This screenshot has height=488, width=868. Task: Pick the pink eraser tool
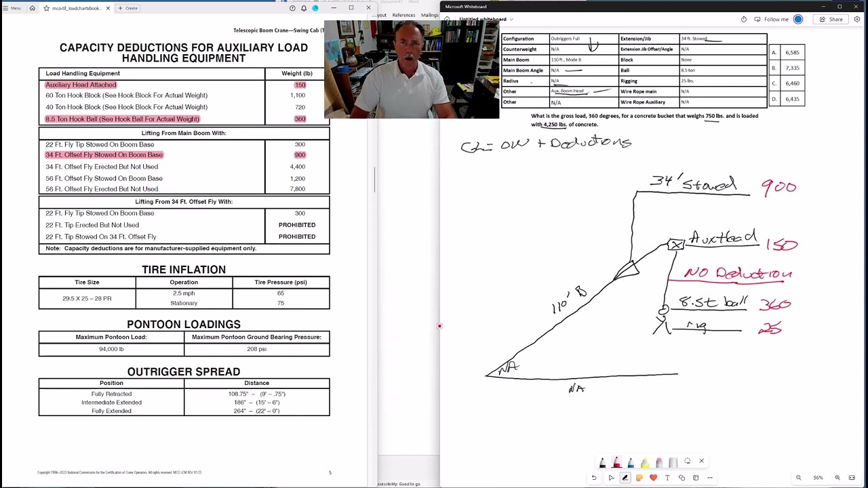tap(658, 462)
